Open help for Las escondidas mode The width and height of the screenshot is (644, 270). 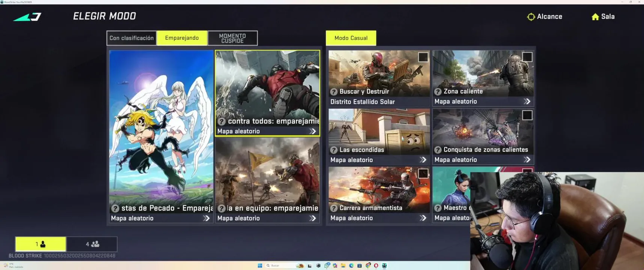[x=334, y=150]
